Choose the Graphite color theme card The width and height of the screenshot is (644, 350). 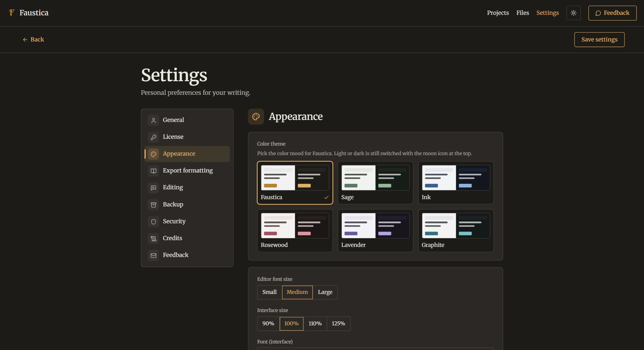point(456,231)
